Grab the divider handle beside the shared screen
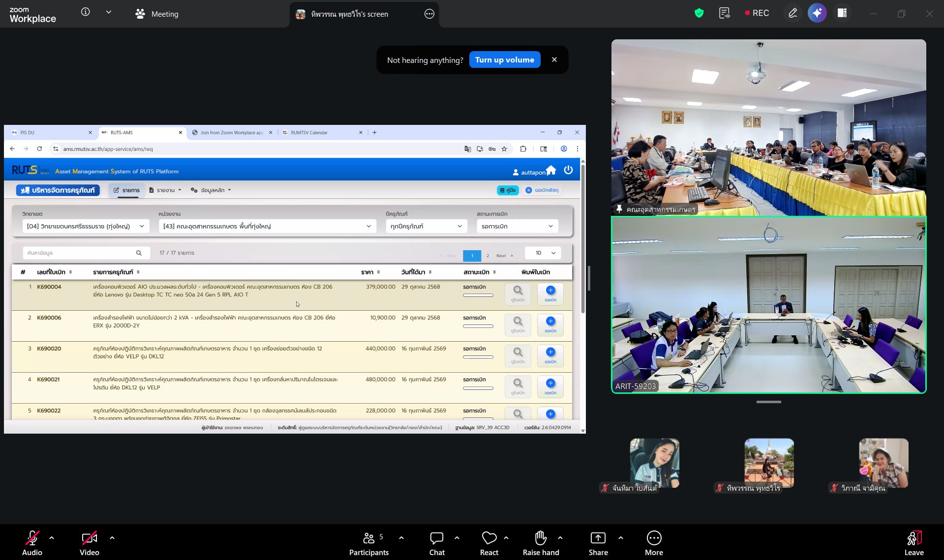This screenshot has width=944, height=560. coord(589,278)
